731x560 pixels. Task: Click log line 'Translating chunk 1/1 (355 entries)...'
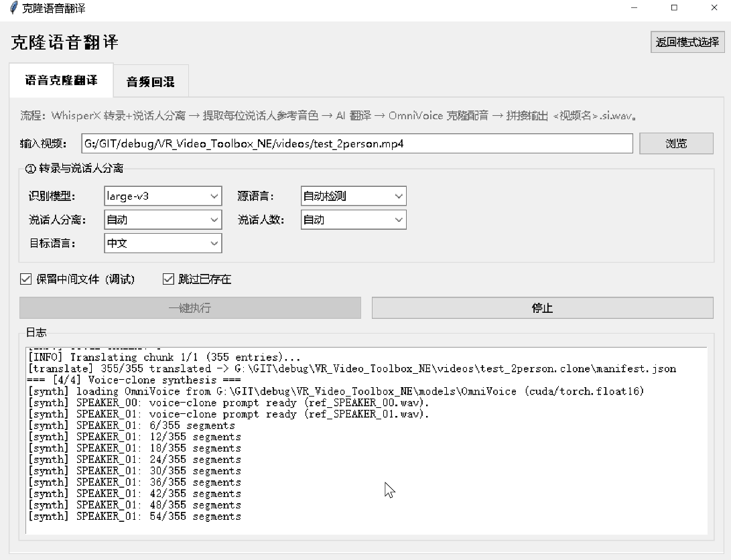click(164, 357)
